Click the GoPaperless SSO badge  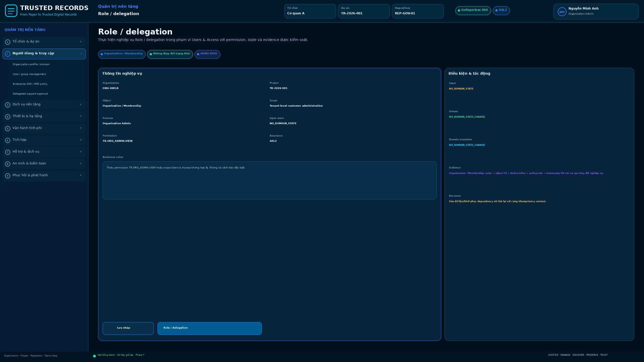[x=473, y=11]
